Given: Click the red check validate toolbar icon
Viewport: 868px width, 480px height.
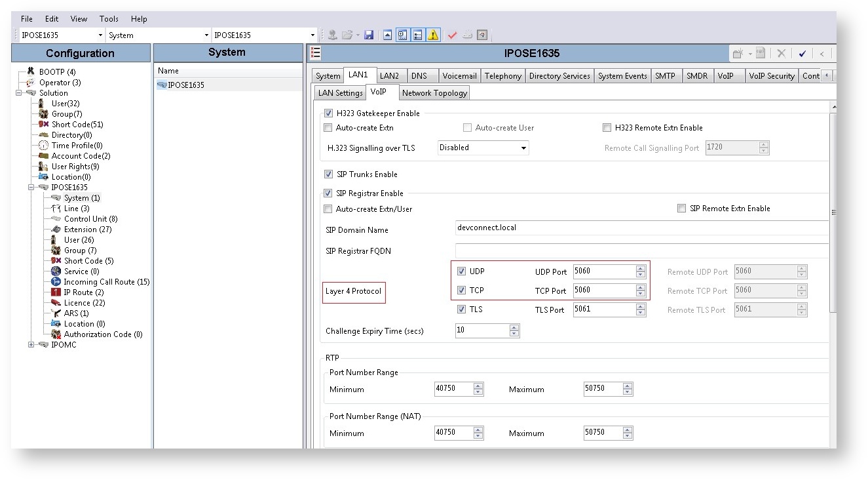Looking at the screenshot, I should [452, 35].
